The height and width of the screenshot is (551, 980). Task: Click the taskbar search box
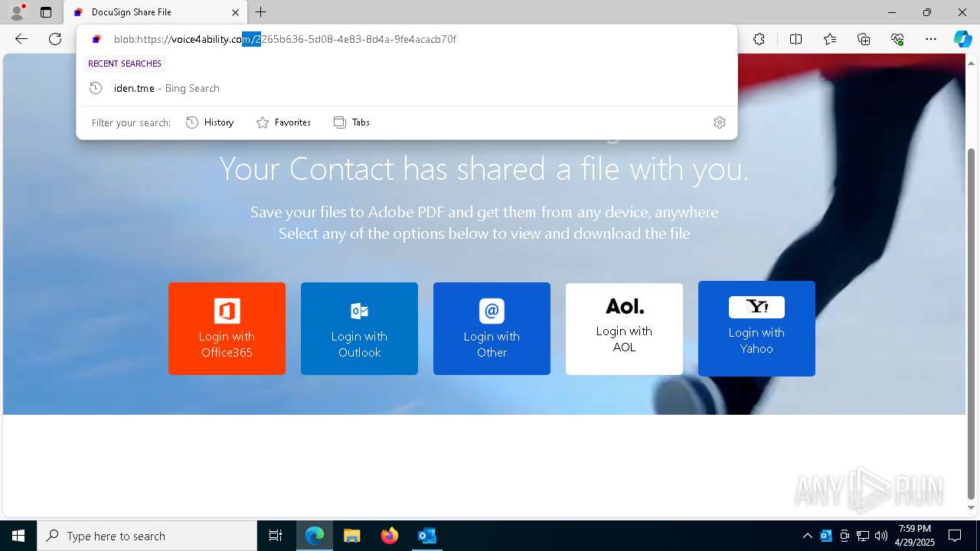point(147,536)
